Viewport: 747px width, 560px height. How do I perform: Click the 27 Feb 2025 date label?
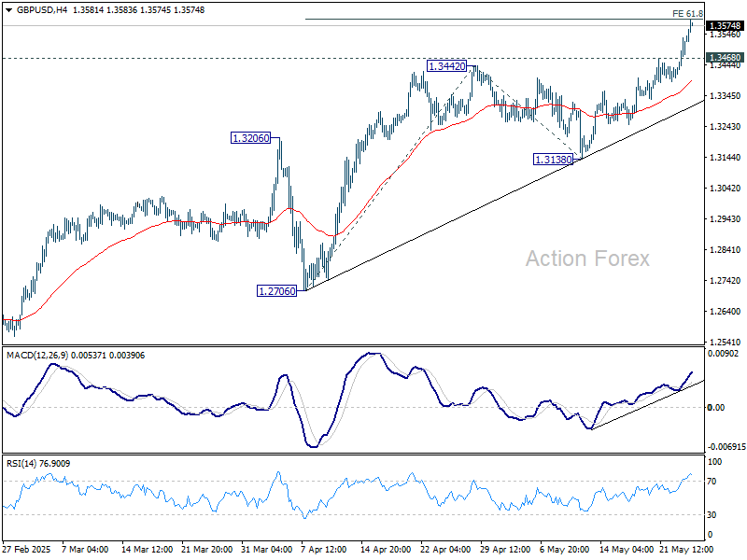coord(26,549)
